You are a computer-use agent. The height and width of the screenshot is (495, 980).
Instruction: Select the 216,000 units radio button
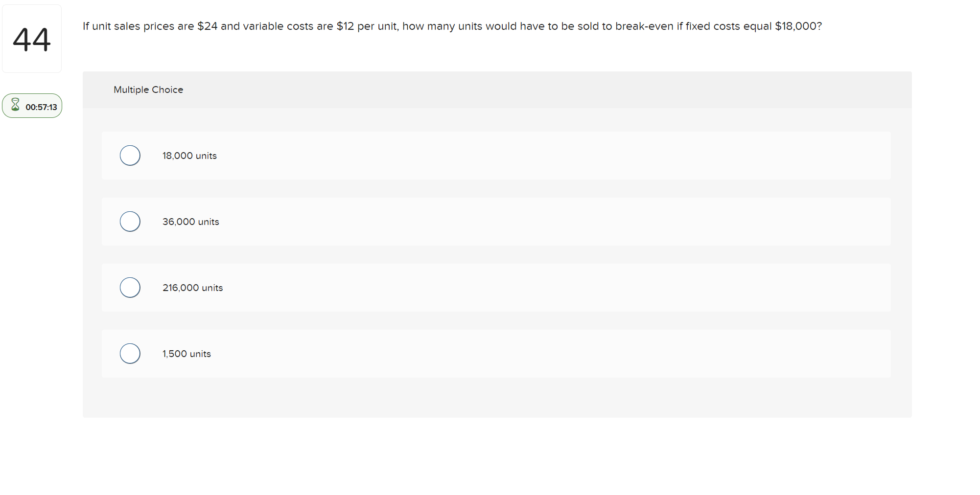coord(130,287)
